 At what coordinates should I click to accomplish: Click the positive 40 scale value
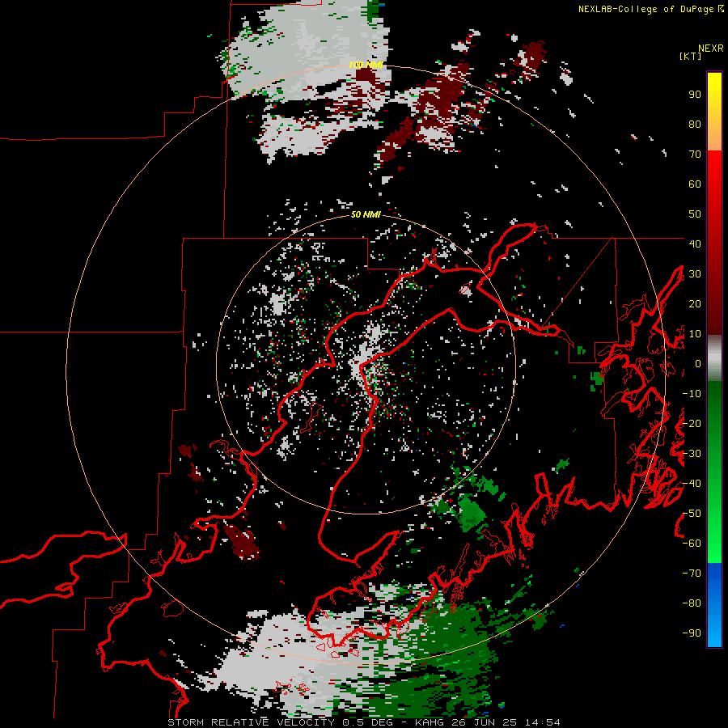[x=695, y=243]
